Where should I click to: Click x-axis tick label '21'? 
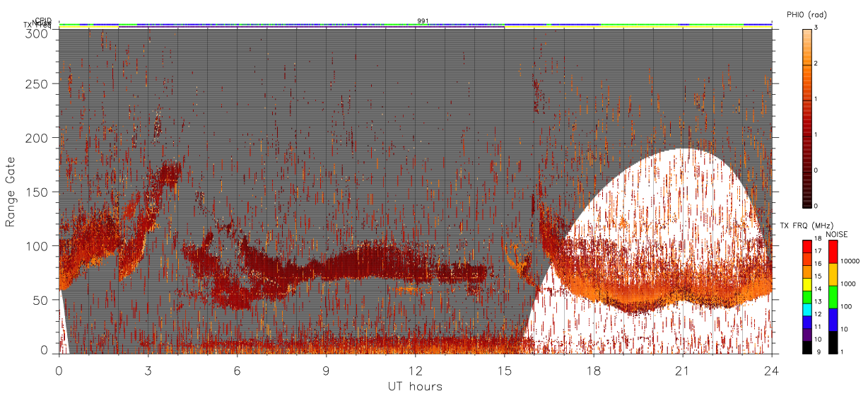683,370
